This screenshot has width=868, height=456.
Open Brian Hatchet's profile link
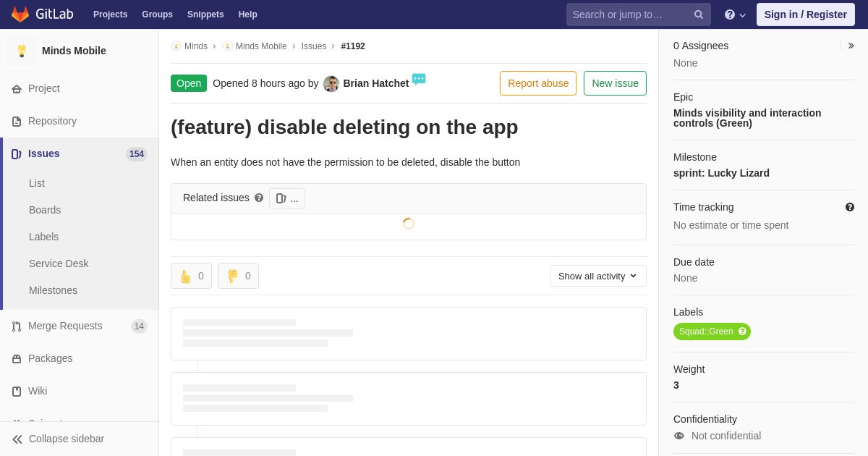tap(376, 83)
